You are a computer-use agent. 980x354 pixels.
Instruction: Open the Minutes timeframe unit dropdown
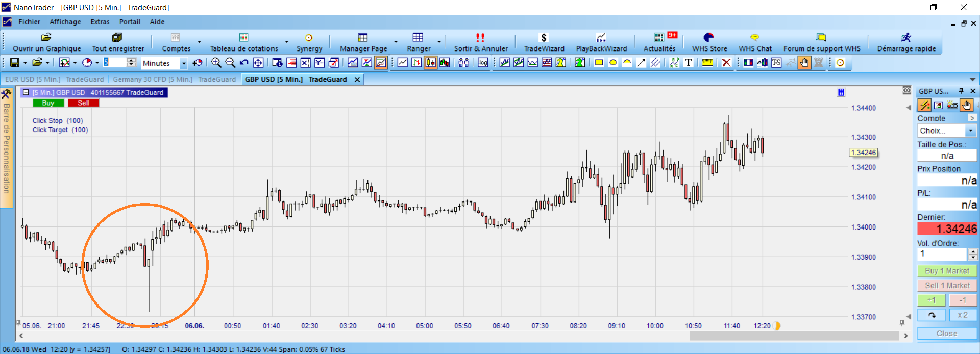(184, 63)
